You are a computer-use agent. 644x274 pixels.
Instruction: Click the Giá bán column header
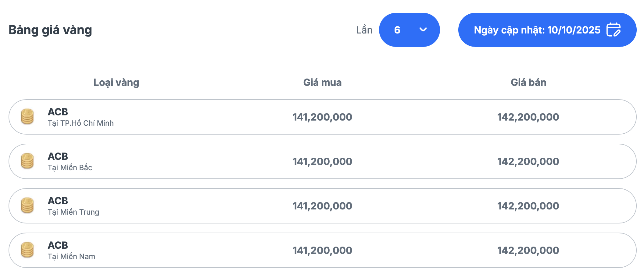(528, 83)
